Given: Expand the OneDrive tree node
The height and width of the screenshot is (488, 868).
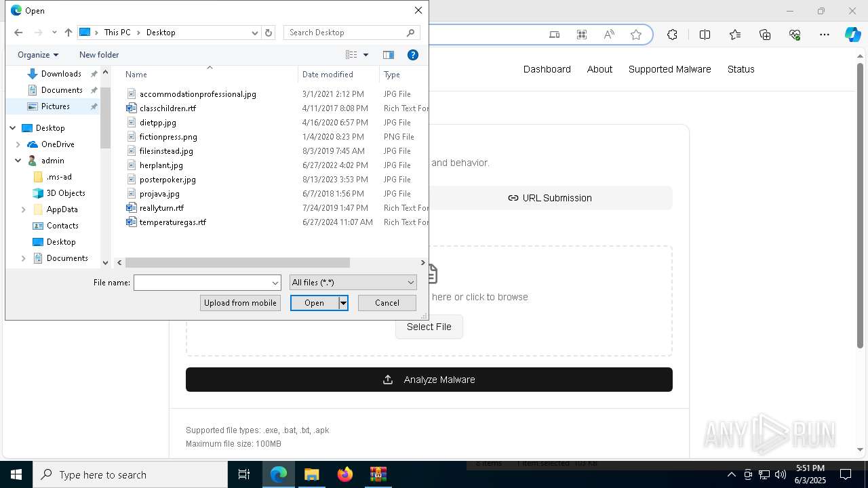Looking at the screenshot, I should coord(18,144).
